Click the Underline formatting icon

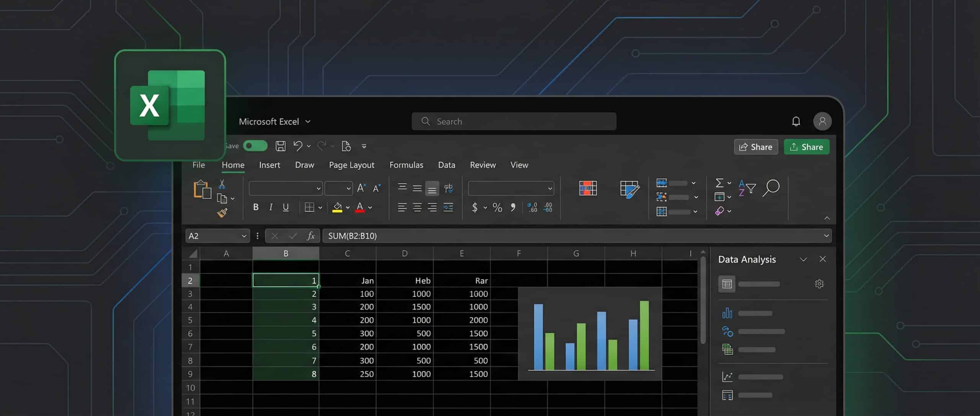tap(286, 207)
